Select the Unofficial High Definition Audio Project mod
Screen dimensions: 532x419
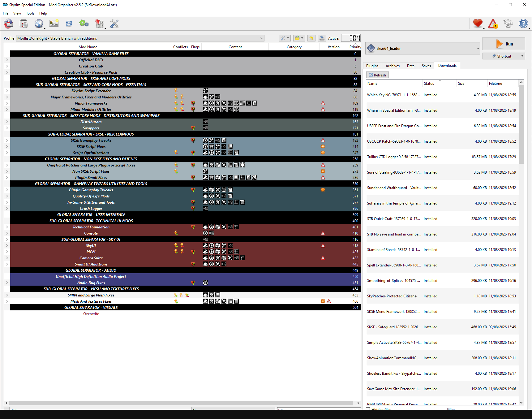(185, 276)
